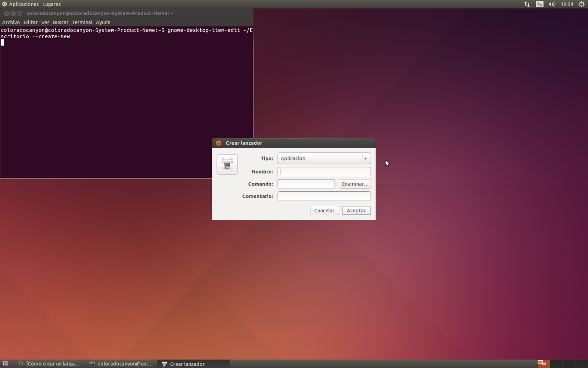
Task: Click the show desktop icon bottom left
Action: (x=5, y=364)
